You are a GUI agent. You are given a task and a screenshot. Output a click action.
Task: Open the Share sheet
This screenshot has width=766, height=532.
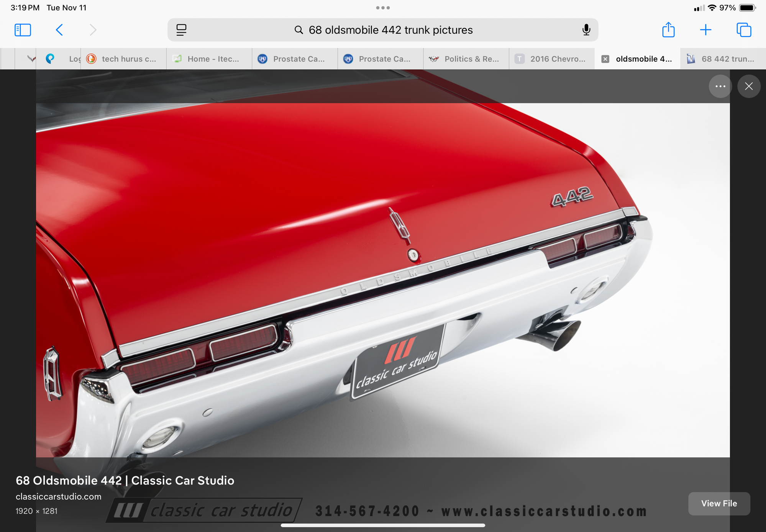tap(668, 30)
